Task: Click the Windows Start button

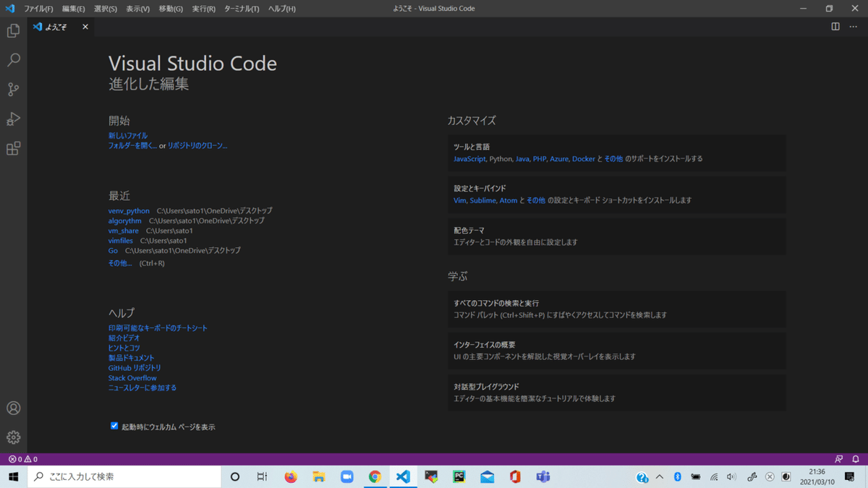Action: point(13,476)
